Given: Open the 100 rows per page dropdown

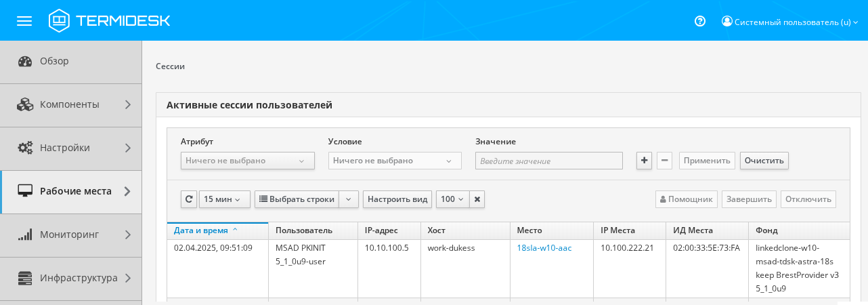Looking at the screenshot, I should (x=452, y=199).
